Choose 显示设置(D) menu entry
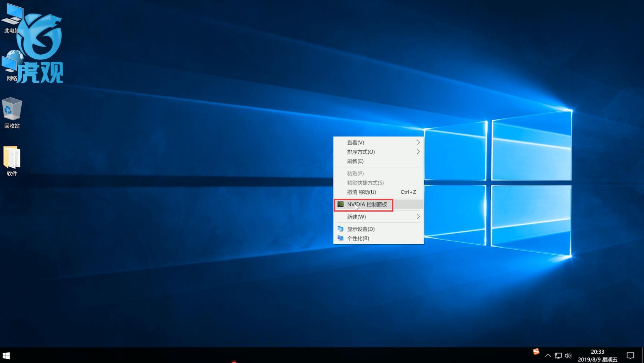This screenshot has height=363, width=644. tap(379, 229)
